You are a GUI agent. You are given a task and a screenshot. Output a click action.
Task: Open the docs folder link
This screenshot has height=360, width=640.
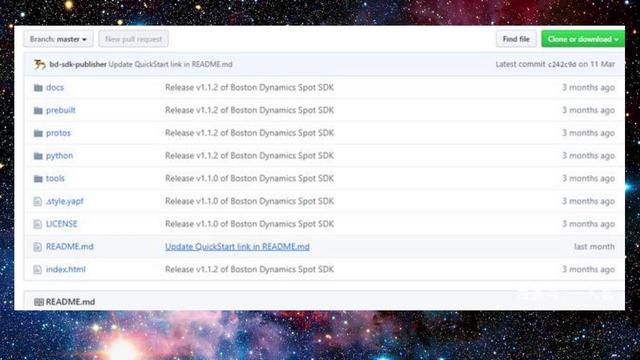pos(55,87)
